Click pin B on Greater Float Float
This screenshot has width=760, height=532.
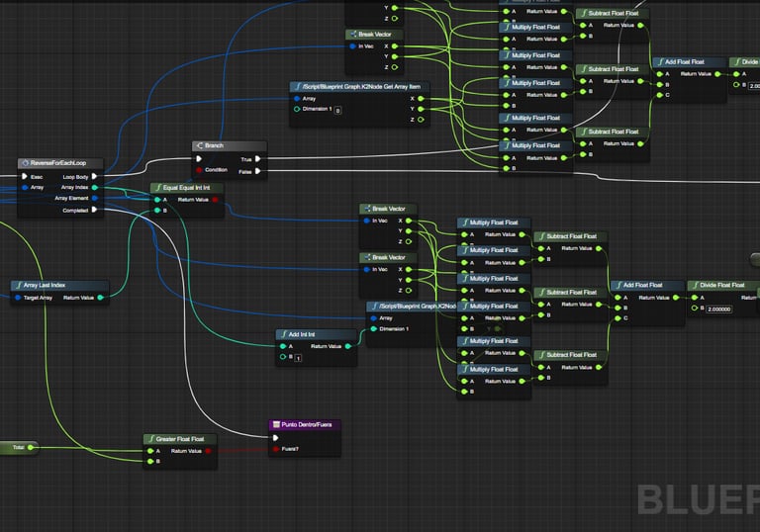(x=150, y=462)
